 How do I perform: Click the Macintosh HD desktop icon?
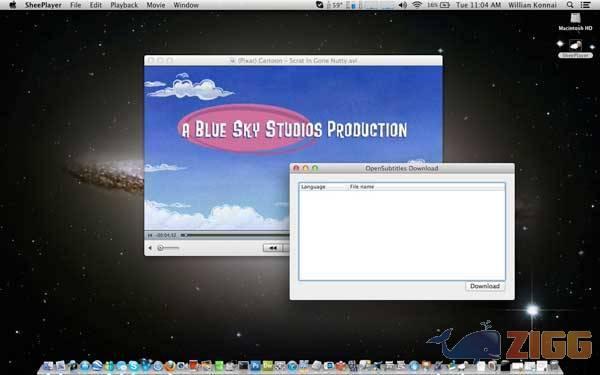tap(575, 21)
